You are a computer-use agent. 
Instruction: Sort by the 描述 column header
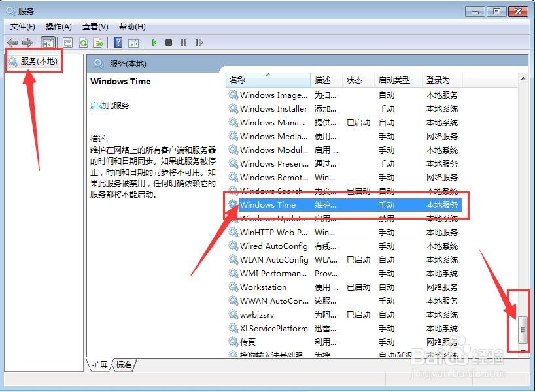(326, 80)
